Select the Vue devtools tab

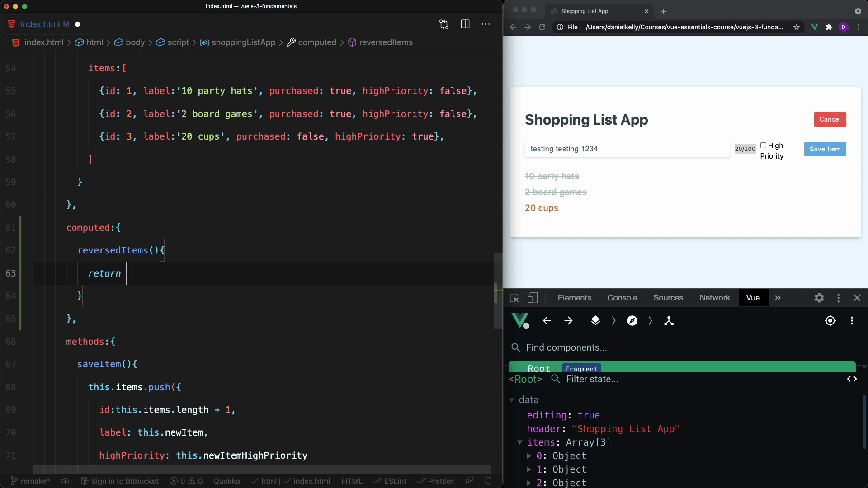(753, 298)
